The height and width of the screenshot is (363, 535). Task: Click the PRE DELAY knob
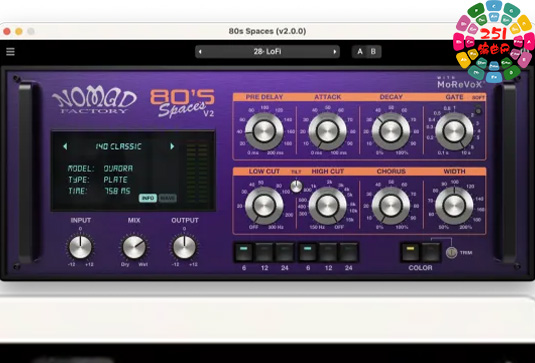coord(264,131)
